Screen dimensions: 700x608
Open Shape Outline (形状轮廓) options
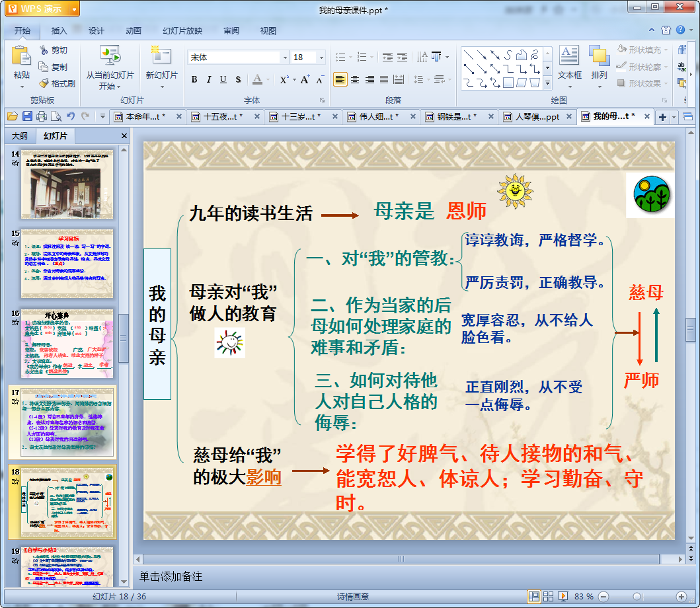click(642, 67)
